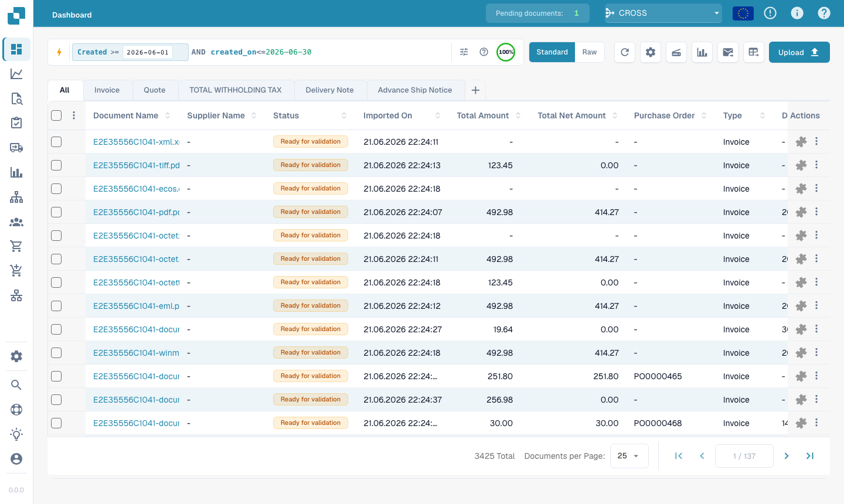Open the table column layout icon
Viewport: 844px width, 504px height.
pos(754,52)
